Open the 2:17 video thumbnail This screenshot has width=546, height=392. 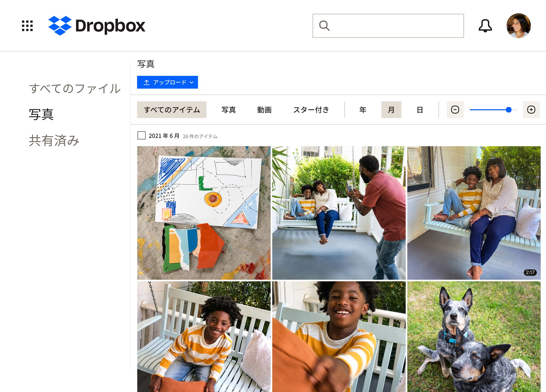click(474, 213)
